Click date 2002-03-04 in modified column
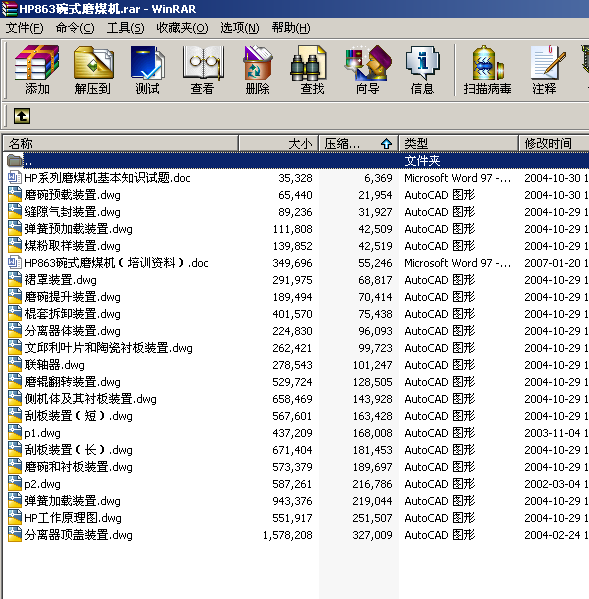Image resolution: width=589 pixels, height=599 pixels. tap(552, 484)
